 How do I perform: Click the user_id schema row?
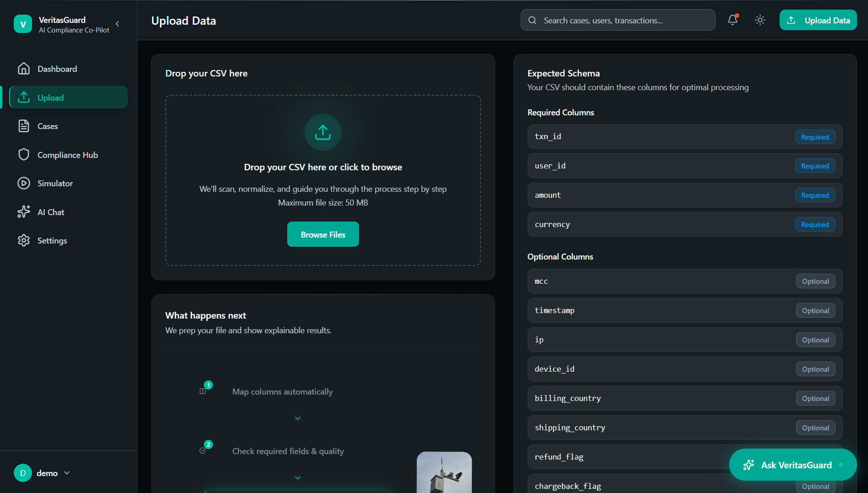point(685,166)
